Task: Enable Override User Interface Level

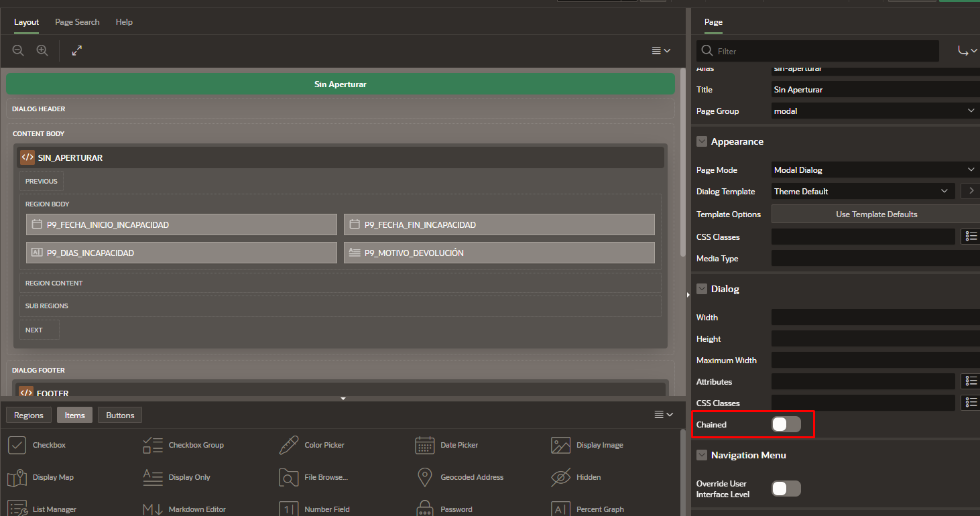Action: (786, 489)
